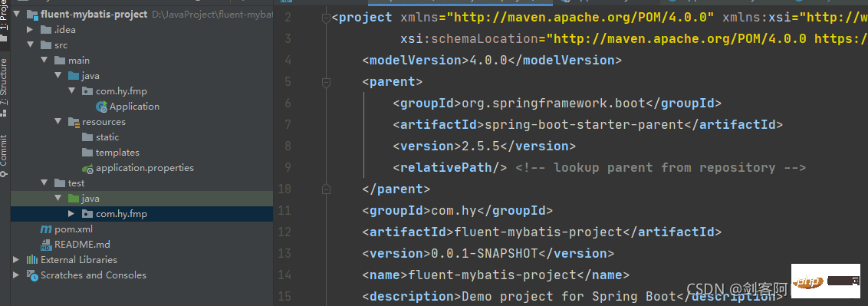Click fluent-mybatis-project in artifactId tag

[x=538, y=232]
